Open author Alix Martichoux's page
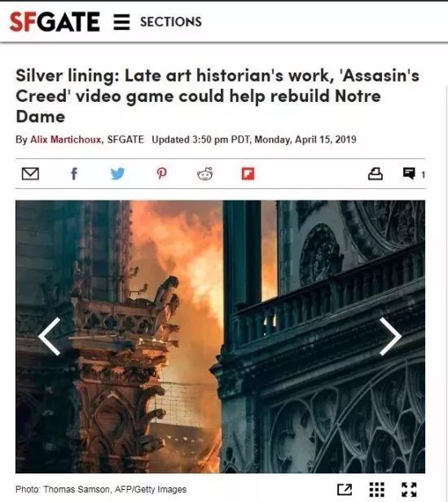This screenshot has width=448, height=502. click(x=66, y=139)
